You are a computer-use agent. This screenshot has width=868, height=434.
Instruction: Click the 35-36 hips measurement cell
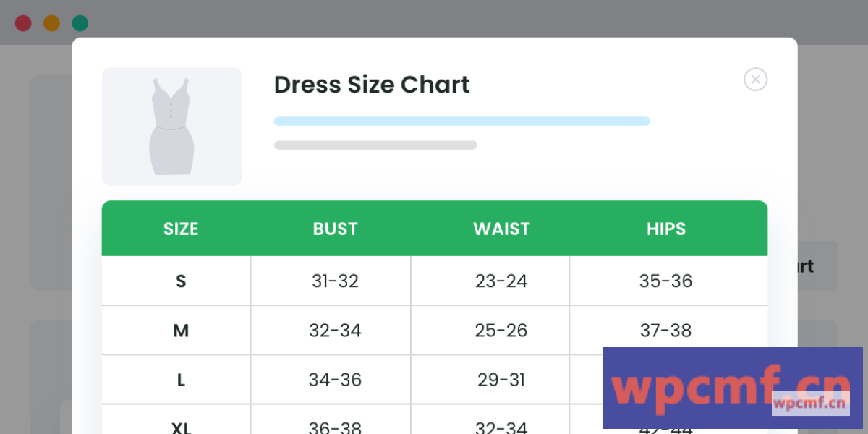point(666,281)
